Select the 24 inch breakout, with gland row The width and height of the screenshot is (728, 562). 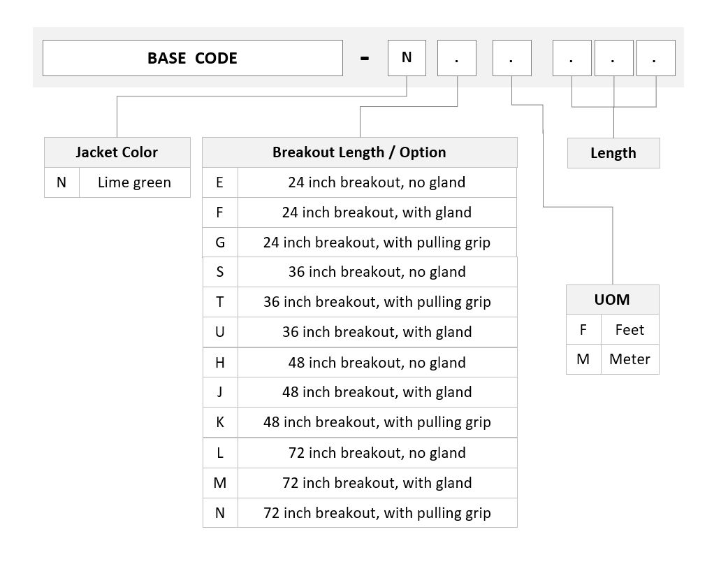[360, 212]
